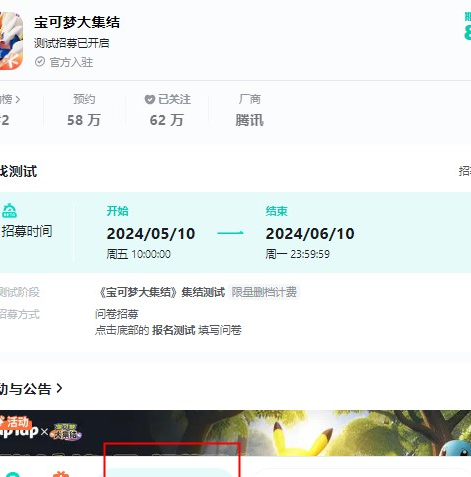Click the 预约 58 万 stat
This screenshot has width=471, height=477.
point(84,111)
